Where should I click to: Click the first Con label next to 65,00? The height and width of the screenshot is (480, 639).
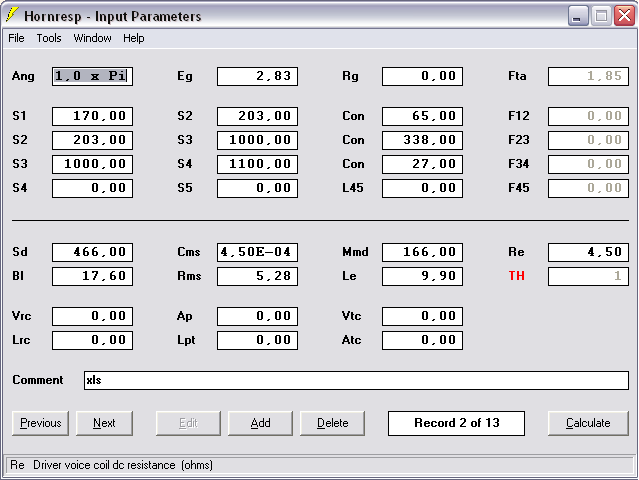[353, 116]
